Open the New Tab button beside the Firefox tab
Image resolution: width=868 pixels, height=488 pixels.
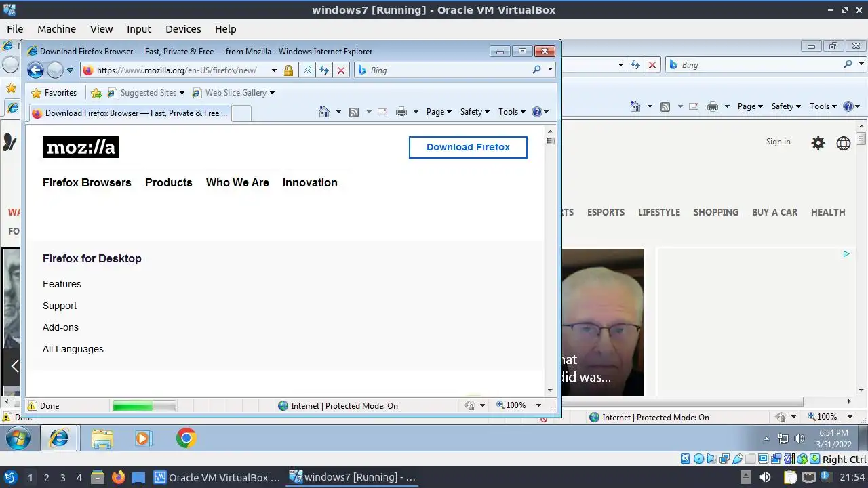tap(241, 113)
